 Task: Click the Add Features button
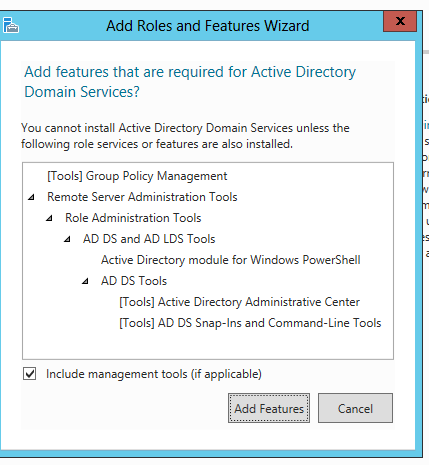pos(269,408)
